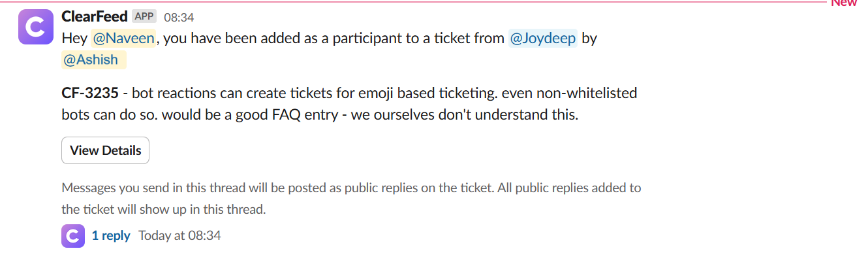
Task: Open the @Ashish mention
Action: 90,59
